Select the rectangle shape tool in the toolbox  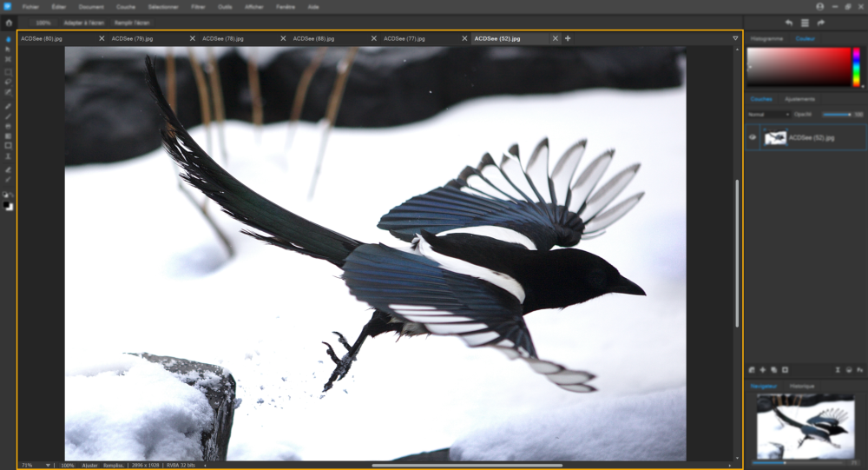tap(8, 146)
